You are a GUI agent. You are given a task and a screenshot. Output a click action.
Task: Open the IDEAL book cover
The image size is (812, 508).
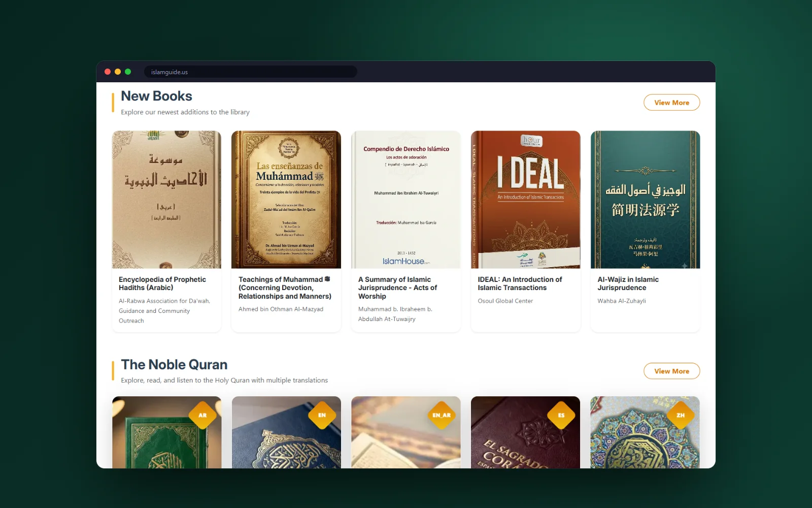(x=525, y=200)
